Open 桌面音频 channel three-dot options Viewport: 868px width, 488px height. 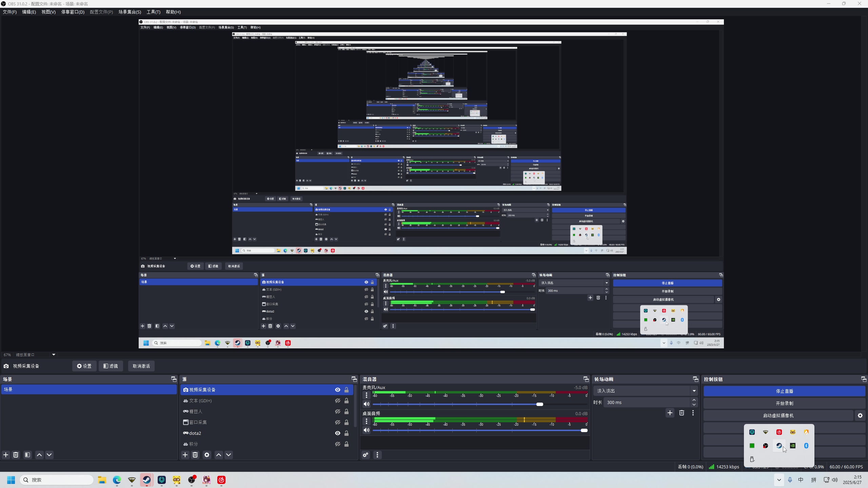click(x=367, y=421)
